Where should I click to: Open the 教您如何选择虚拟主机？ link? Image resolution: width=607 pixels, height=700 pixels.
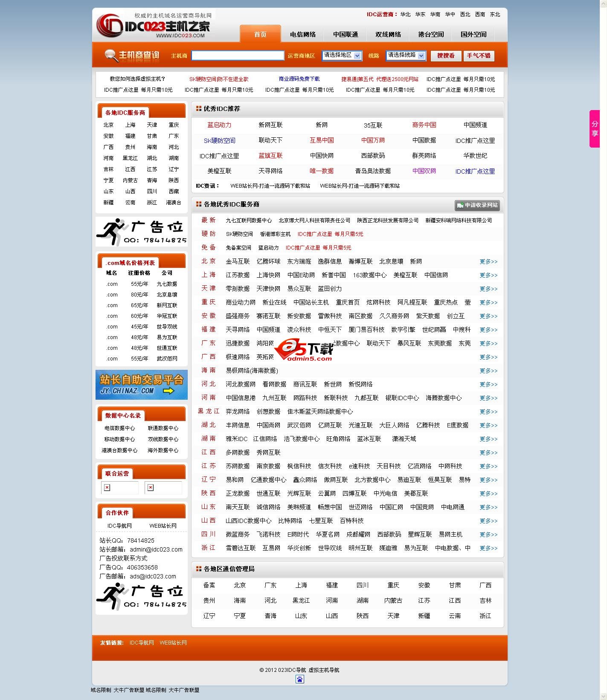click(x=137, y=79)
